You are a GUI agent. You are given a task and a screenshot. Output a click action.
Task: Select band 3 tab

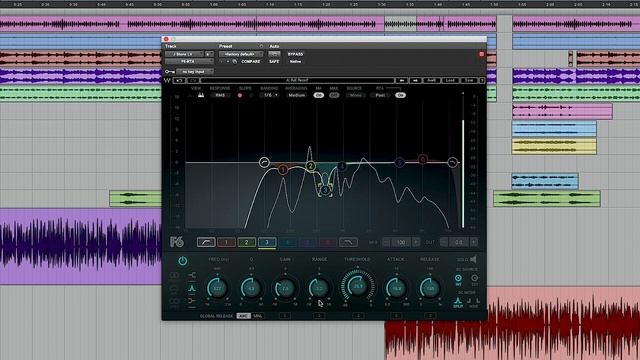[x=267, y=242]
